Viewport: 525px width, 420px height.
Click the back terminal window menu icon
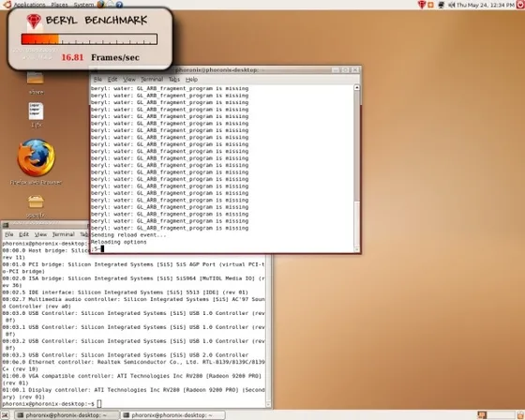point(5,225)
